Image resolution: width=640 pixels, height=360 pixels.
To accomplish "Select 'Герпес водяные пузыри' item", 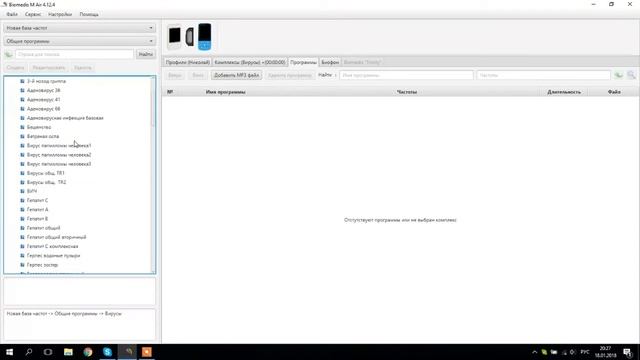I will coord(53,256).
